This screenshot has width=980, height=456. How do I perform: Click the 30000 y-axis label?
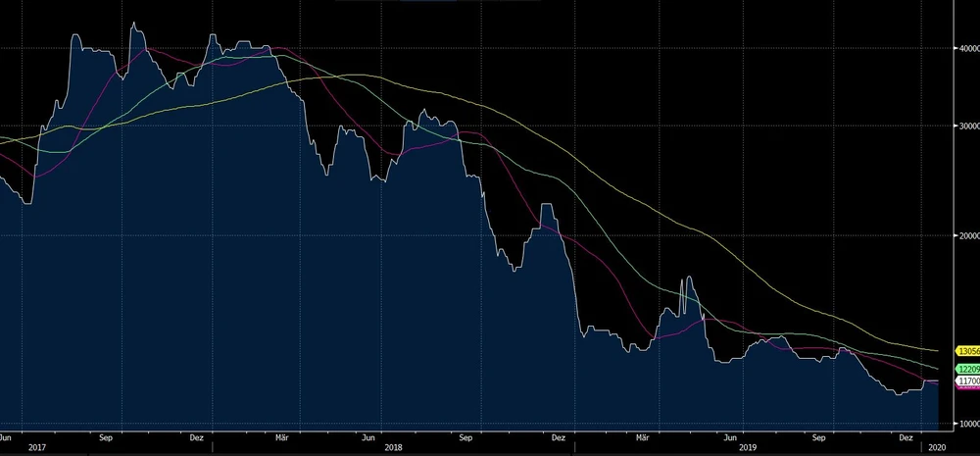[x=967, y=126]
